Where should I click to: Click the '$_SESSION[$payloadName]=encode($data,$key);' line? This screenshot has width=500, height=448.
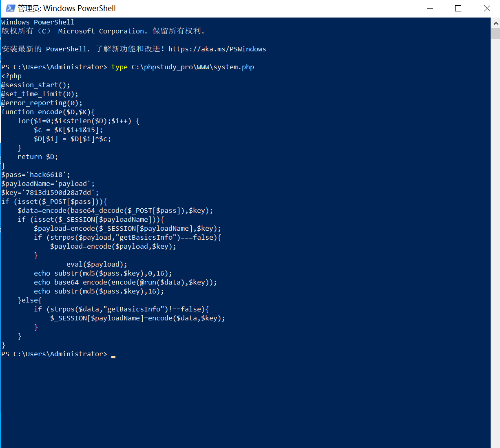click(138, 318)
